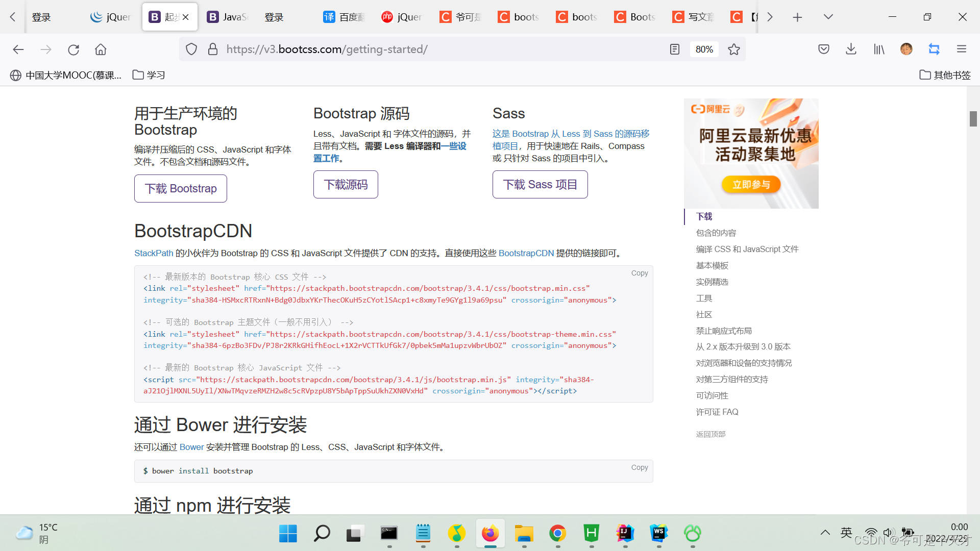980x551 pixels.
Task: Switch to the 百度翻译 tab
Action: [345, 17]
